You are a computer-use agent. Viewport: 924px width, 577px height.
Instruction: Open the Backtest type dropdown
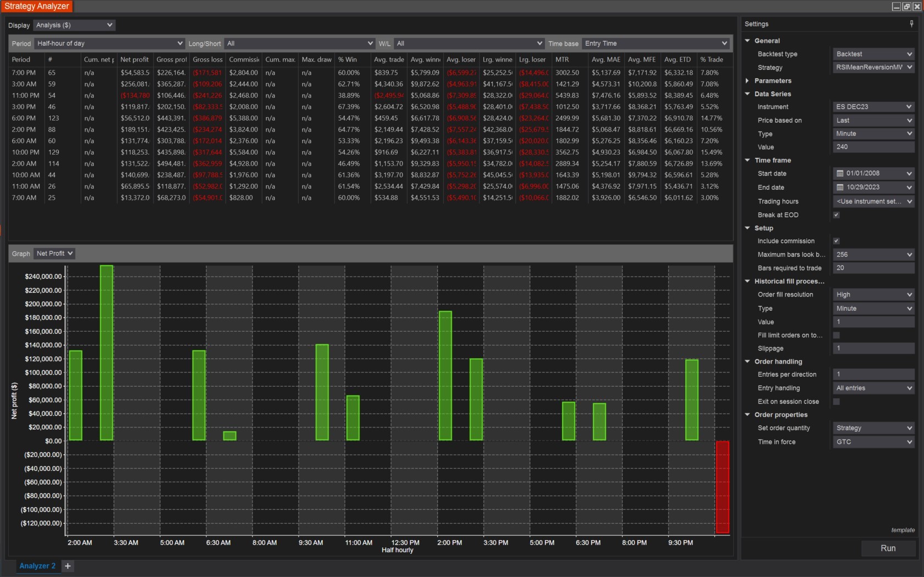pyautogui.click(x=874, y=54)
